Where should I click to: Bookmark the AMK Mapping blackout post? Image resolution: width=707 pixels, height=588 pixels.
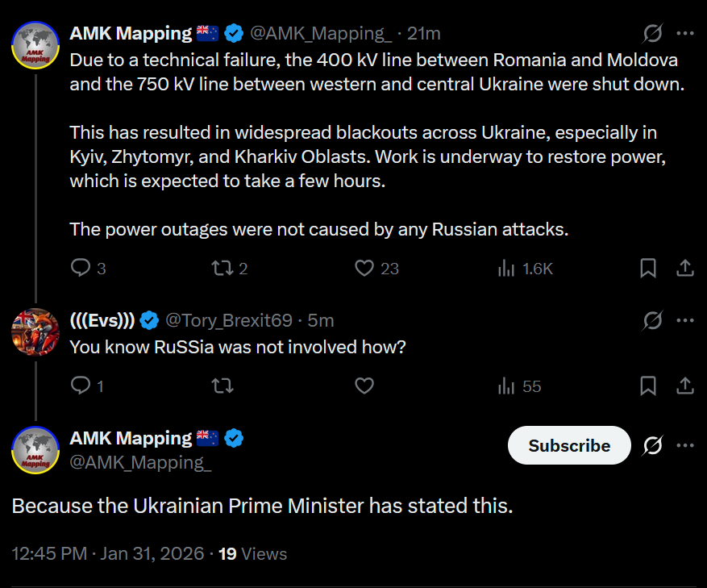coord(647,268)
